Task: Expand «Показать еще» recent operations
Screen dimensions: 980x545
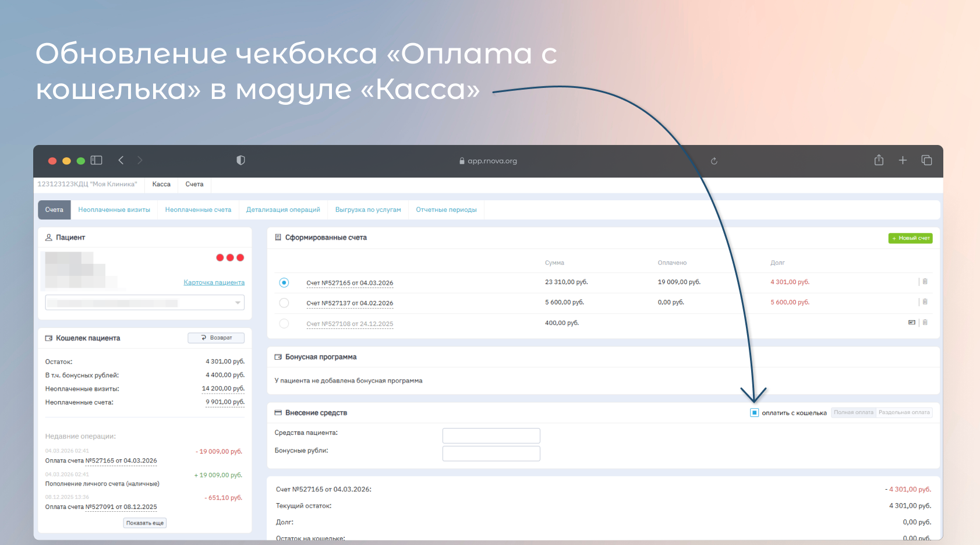Action: pyautogui.click(x=145, y=523)
